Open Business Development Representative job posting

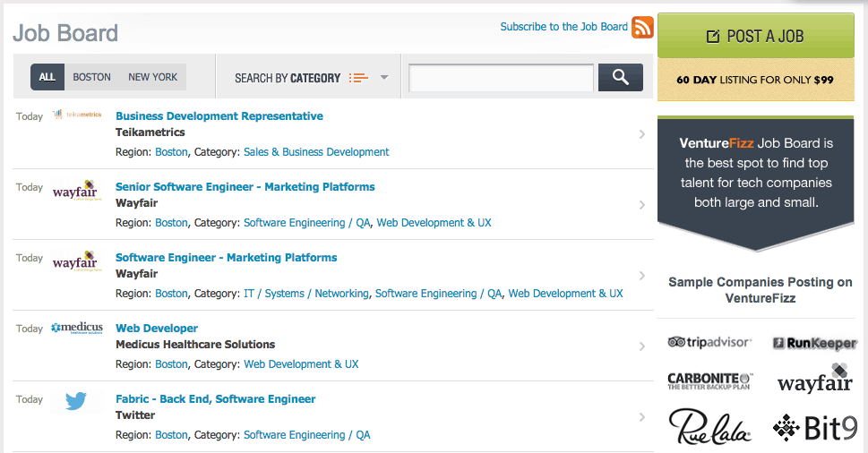(219, 116)
